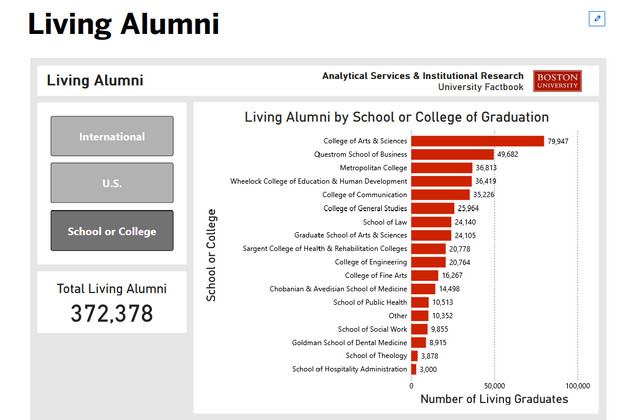Click the College of Fine Arts bar
This screenshot has height=420, width=636.
tap(425, 275)
